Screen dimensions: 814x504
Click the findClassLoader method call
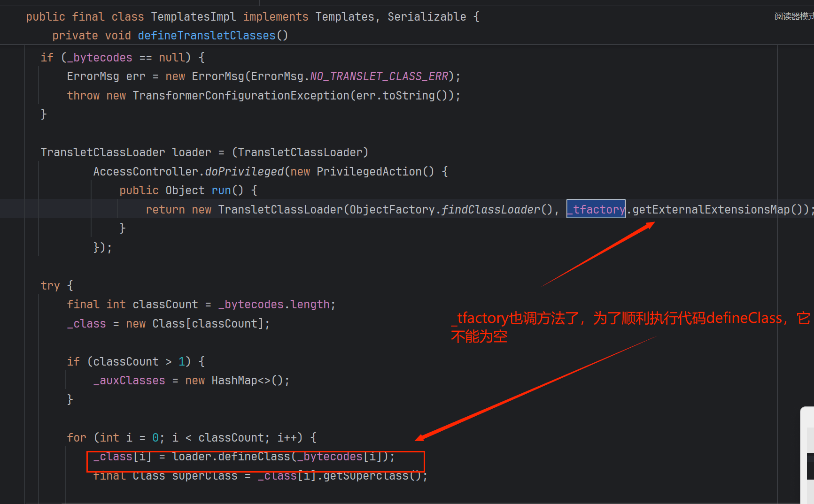click(x=490, y=209)
